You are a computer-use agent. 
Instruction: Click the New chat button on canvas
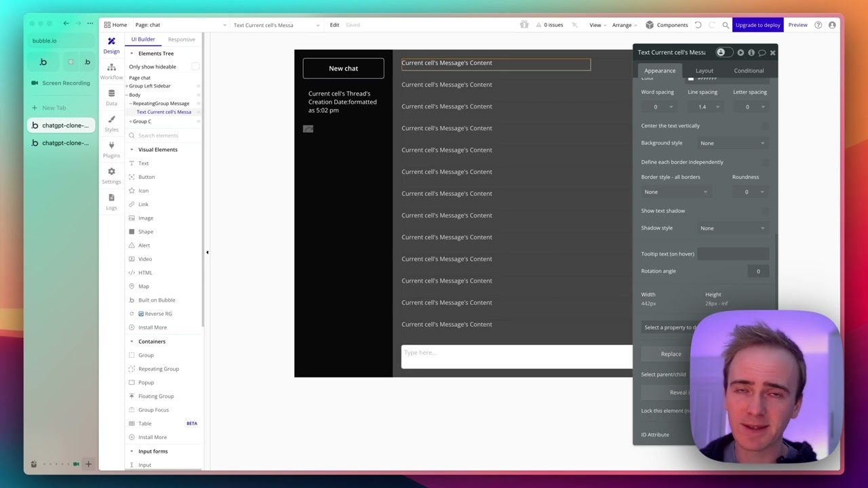(343, 68)
